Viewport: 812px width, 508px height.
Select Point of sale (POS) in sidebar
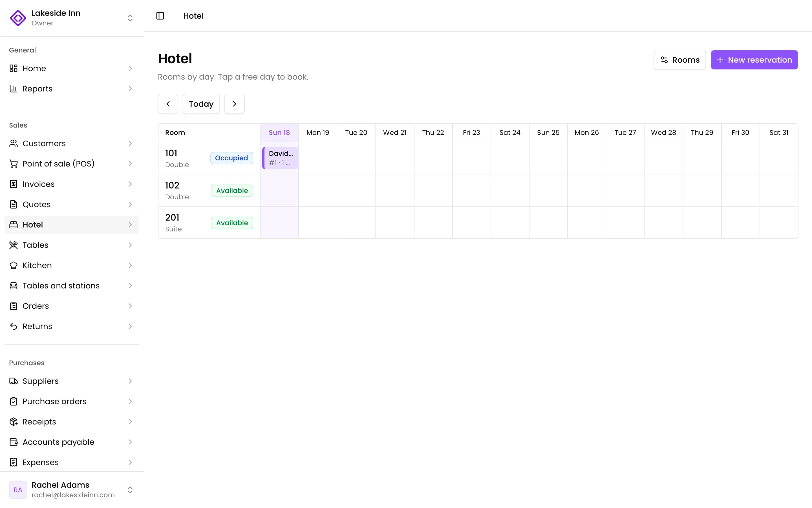click(x=72, y=164)
